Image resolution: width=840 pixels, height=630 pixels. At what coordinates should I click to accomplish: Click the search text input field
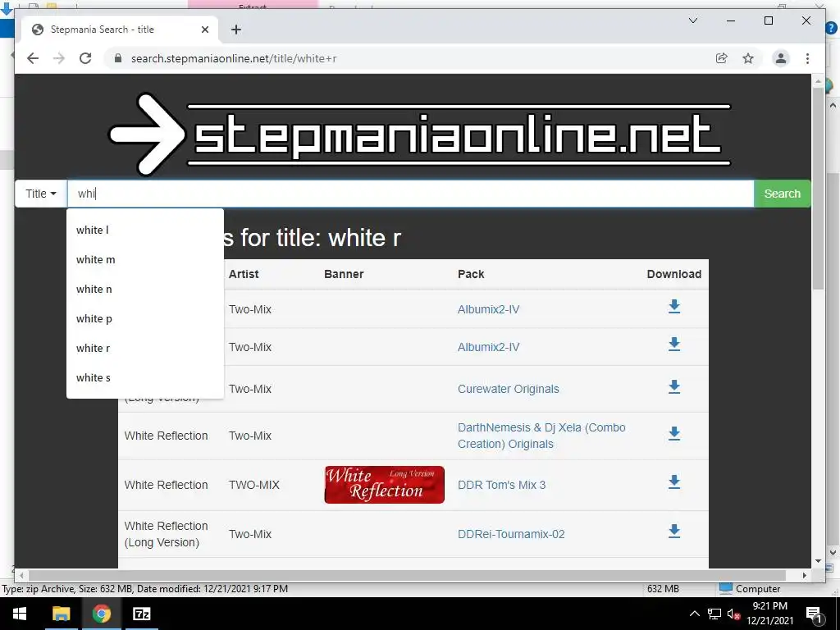tap(410, 194)
